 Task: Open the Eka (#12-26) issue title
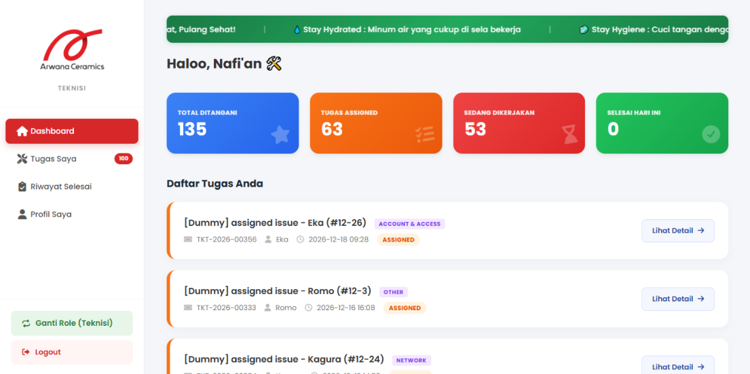tap(275, 223)
